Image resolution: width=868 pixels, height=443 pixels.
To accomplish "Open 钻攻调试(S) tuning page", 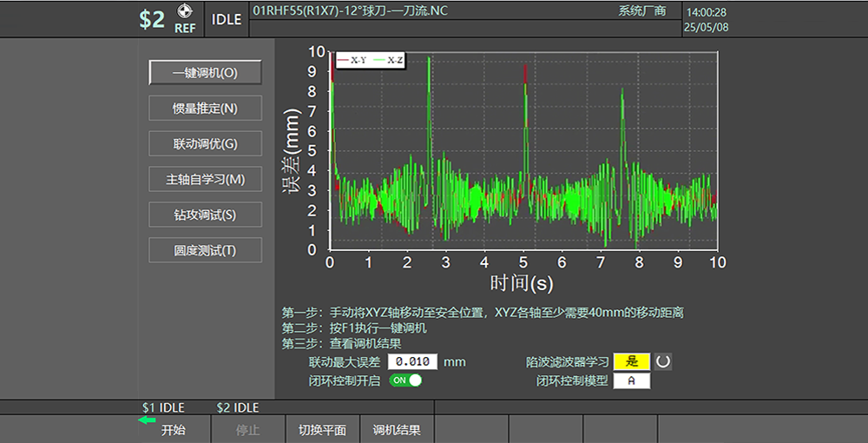I will [x=205, y=215].
